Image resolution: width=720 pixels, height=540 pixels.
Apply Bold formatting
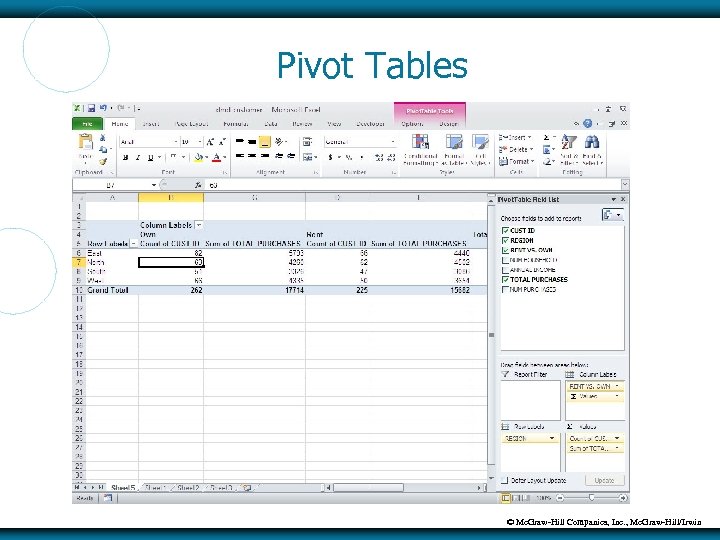coord(125,158)
